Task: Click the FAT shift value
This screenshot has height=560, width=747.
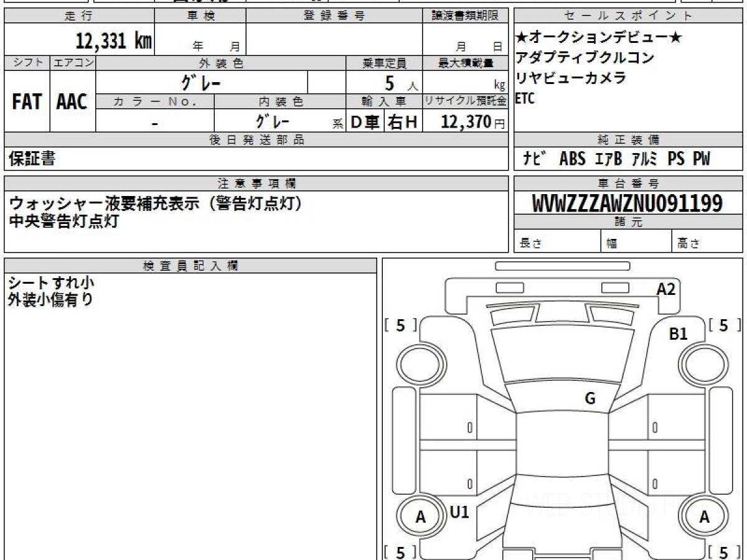Action: tap(27, 101)
